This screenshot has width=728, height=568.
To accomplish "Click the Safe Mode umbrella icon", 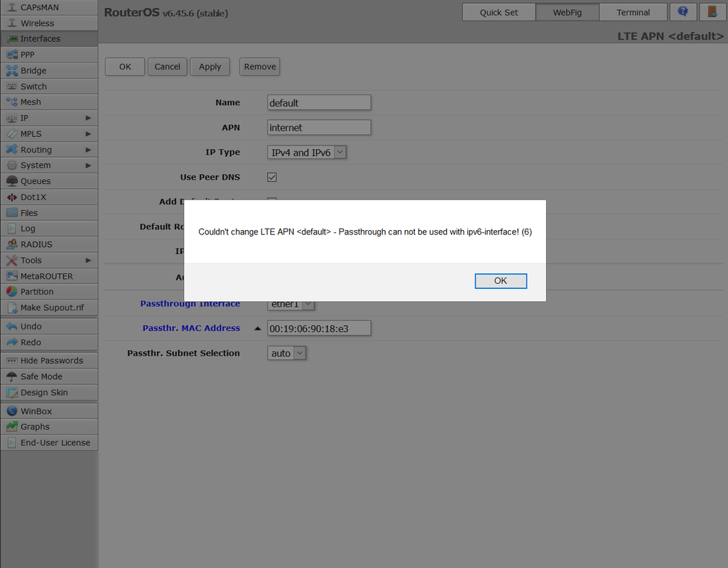I will tap(12, 376).
